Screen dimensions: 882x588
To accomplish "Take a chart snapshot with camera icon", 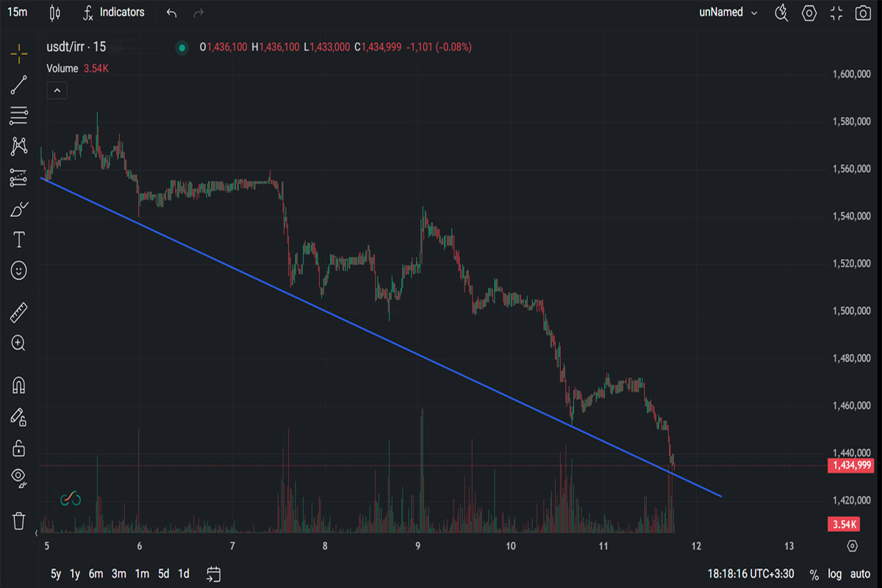I will tap(864, 12).
